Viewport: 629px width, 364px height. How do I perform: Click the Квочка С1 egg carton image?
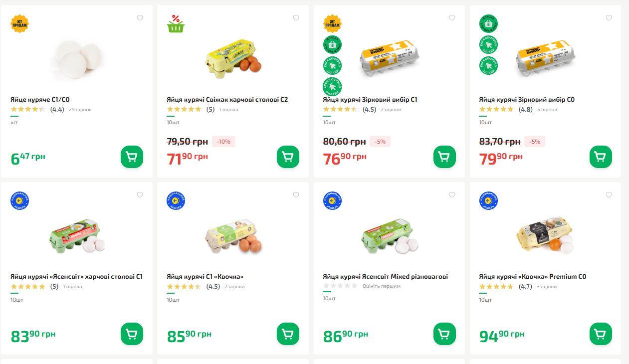click(233, 235)
